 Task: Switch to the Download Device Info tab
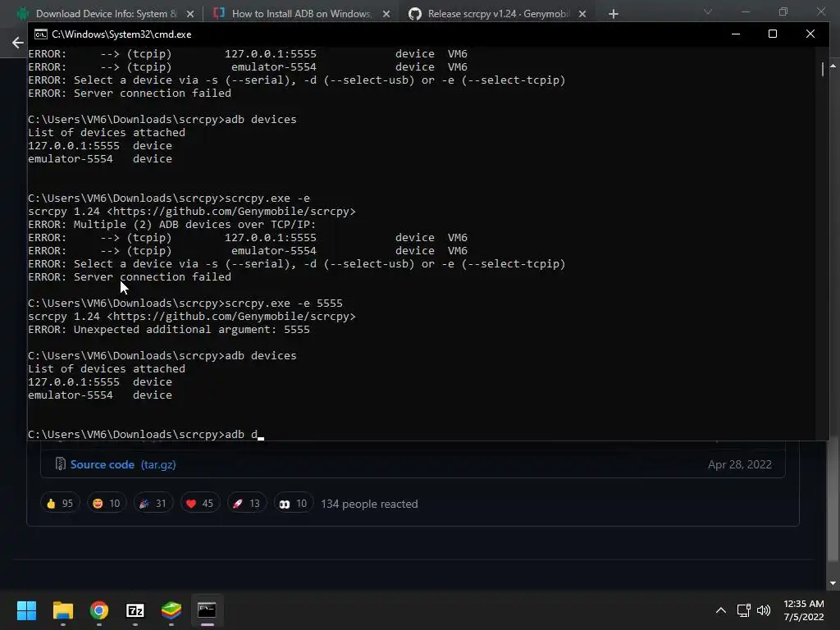(106, 13)
